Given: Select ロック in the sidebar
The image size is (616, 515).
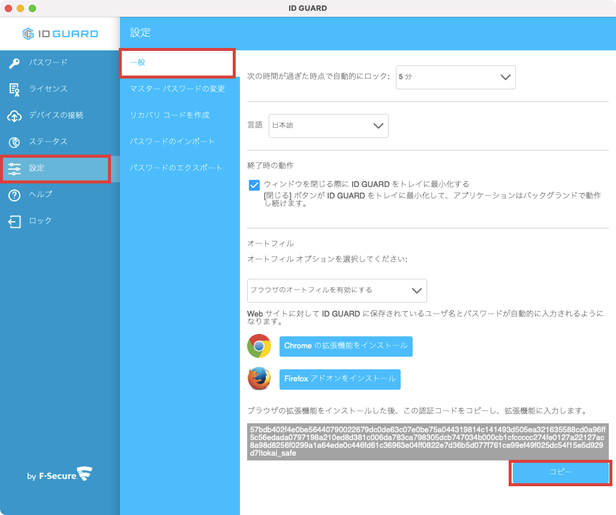Looking at the screenshot, I should coord(60,221).
